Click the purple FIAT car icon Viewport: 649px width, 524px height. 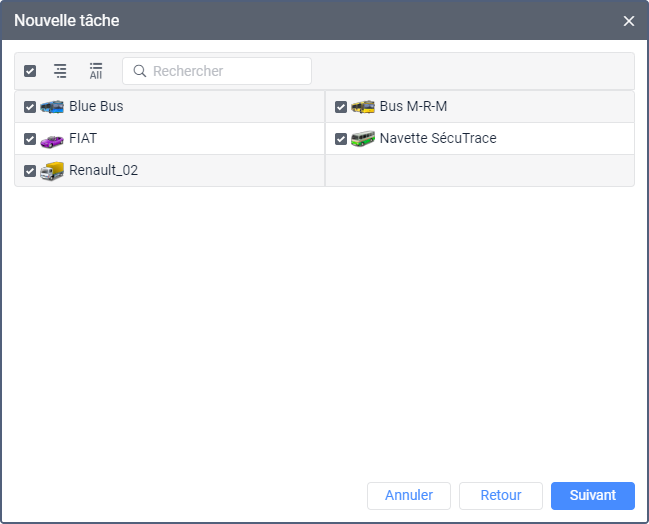[52, 139]
